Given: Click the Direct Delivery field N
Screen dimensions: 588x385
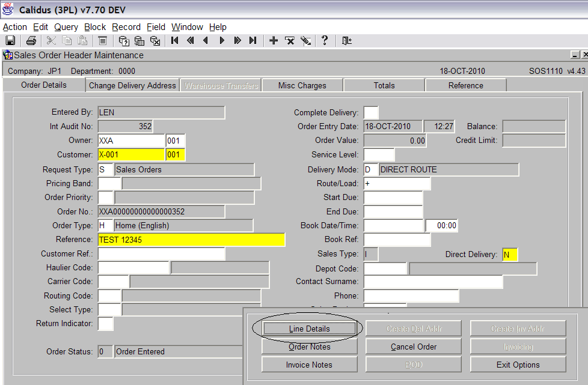Looking at the screenshot, I should pos(510,255).
